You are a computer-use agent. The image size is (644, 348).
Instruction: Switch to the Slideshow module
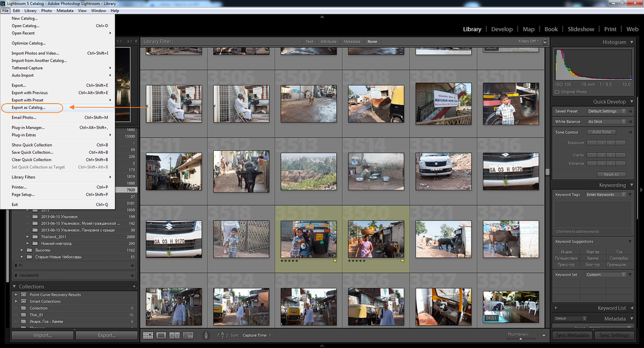(580, 29)
